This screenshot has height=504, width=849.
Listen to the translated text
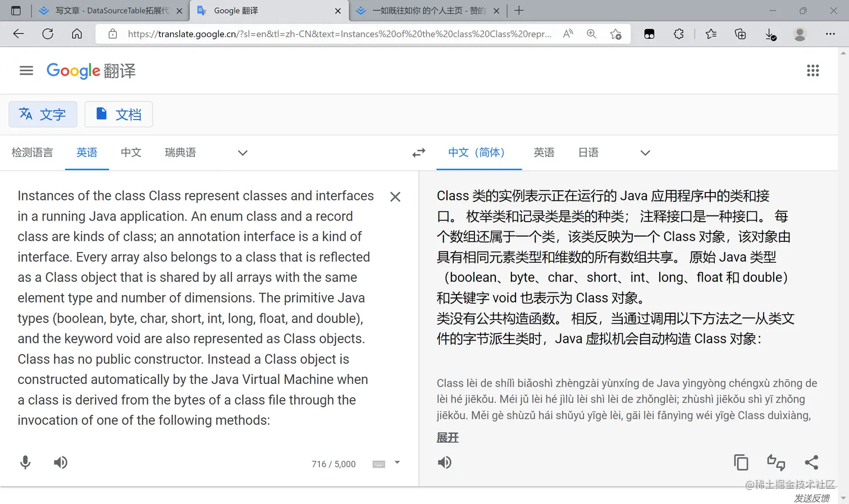point(445,462)
